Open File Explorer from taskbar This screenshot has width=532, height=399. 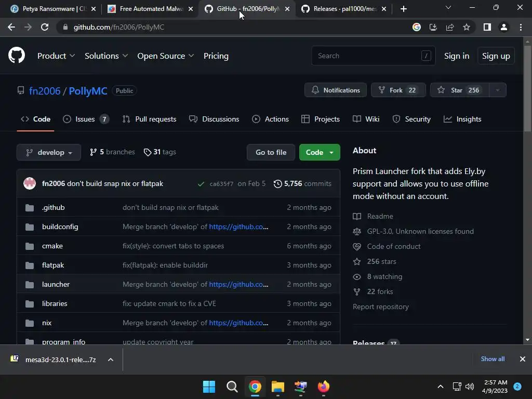click(x=277, y=387)
